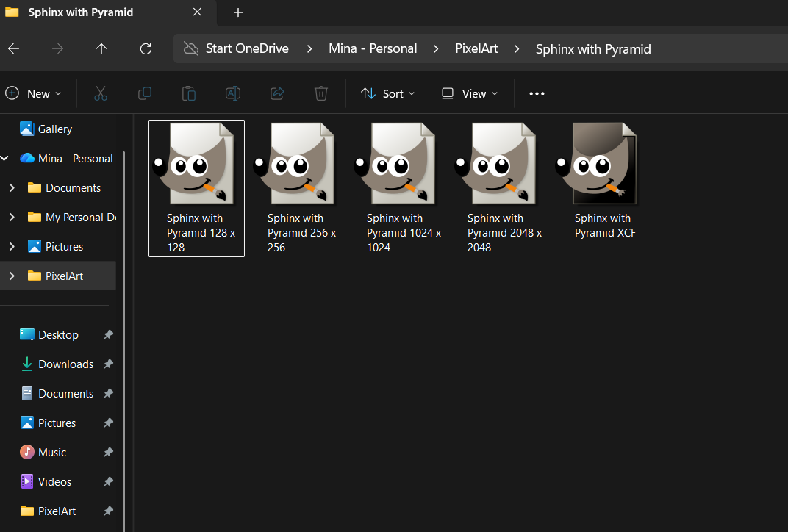The image size is (788, 532).
Task: Open the New item dropdown
Action: click(34, 93)
